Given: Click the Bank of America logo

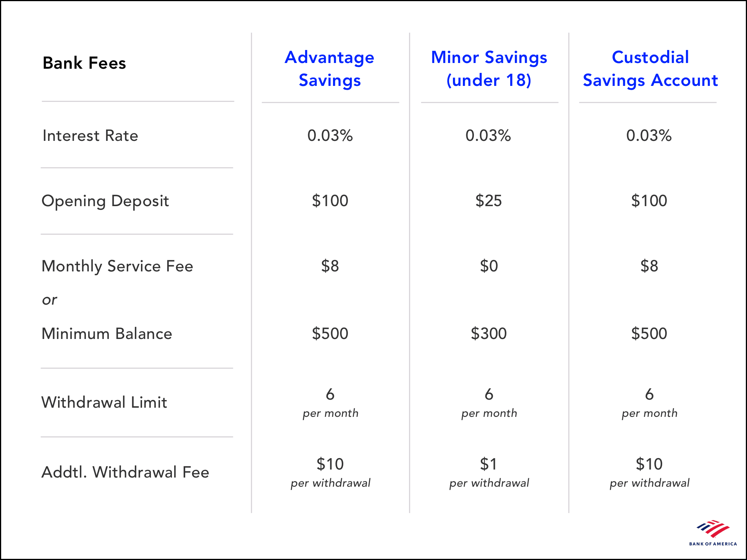Looking at the screenshot, I should coord(713,533).
